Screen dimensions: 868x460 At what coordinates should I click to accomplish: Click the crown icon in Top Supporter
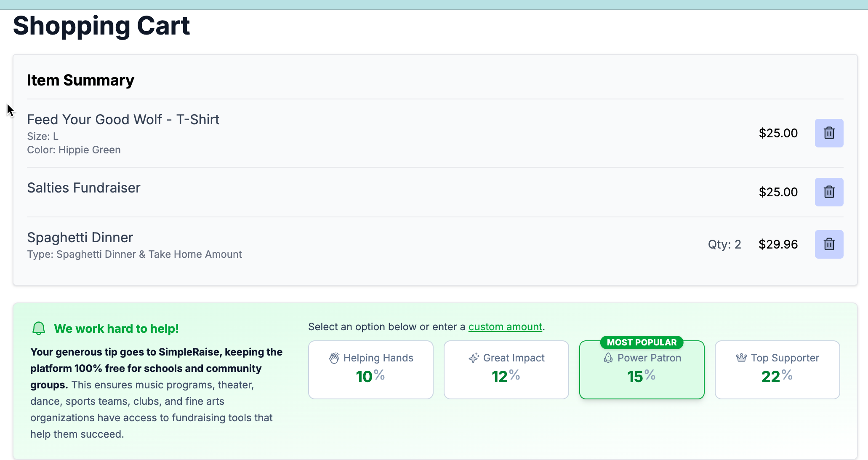click(741, 358)
